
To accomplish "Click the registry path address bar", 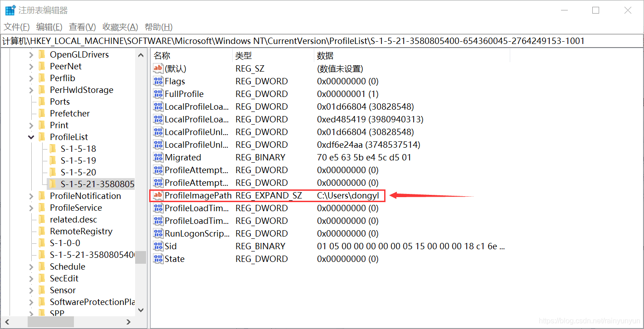I will [322, 41].
